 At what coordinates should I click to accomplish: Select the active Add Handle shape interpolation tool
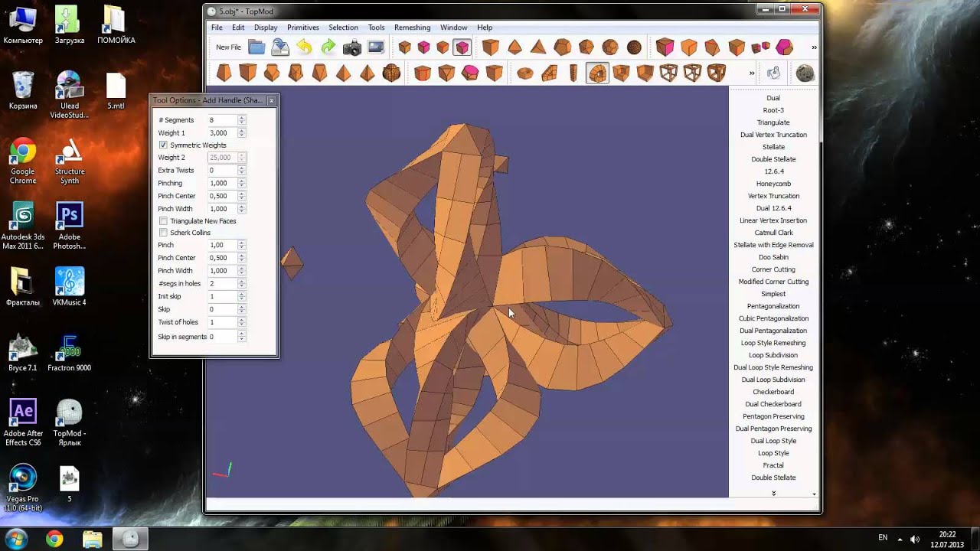[597, 73]
